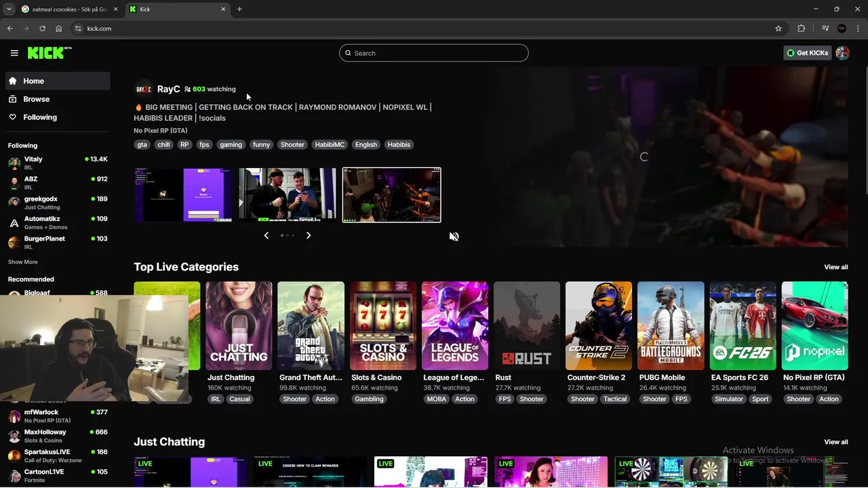The width and height of the screenshot is (868, 488).
Task: Click Gambling tag under Slots & Casino
Action: pos(369,399)
